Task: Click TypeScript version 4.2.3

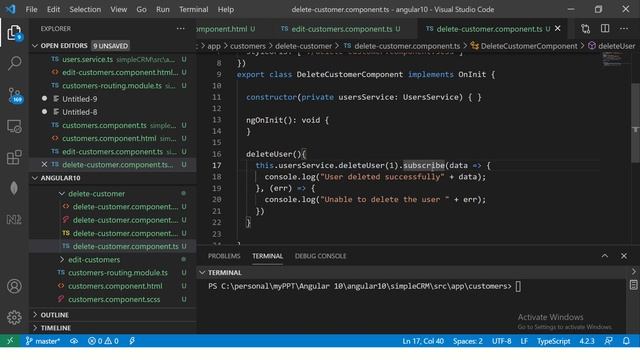Action: pyautogui.click(x=587, y=341)
